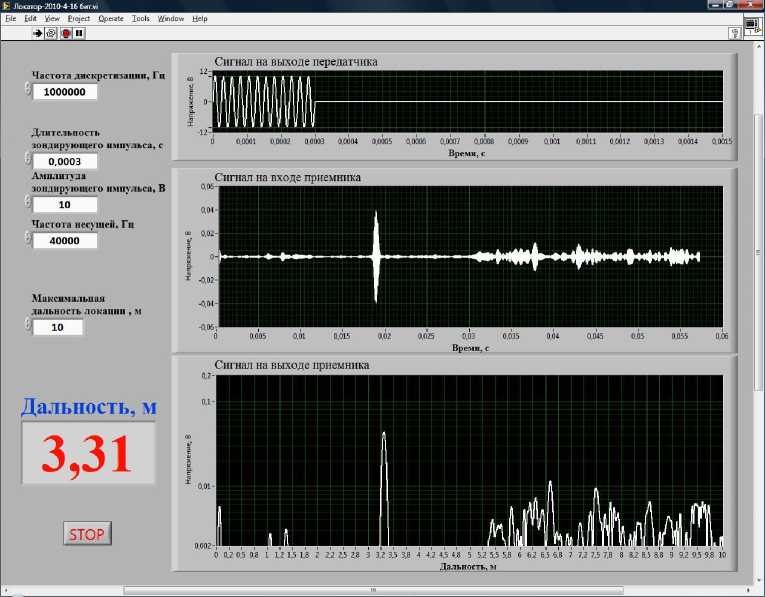
Task: Open the Project menu
Action: [x=79, y=18]
